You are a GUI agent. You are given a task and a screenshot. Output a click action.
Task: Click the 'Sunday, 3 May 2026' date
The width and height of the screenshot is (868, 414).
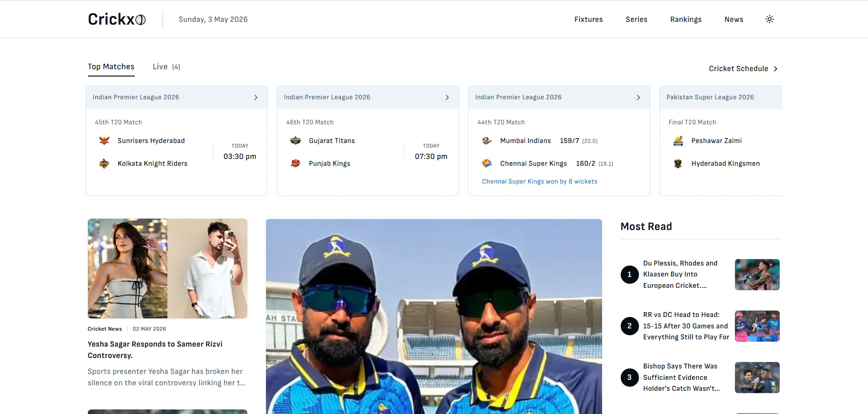point(213,20)
